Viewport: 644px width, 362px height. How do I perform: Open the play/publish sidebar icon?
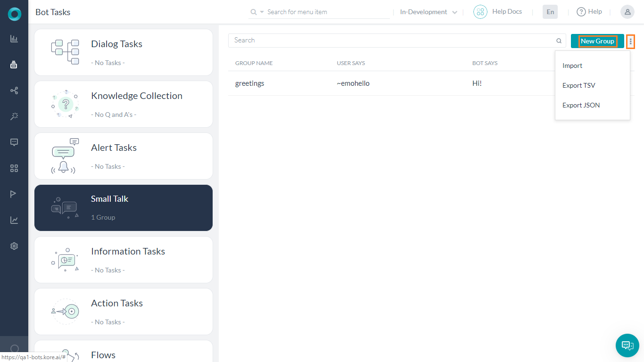point(14,194)
